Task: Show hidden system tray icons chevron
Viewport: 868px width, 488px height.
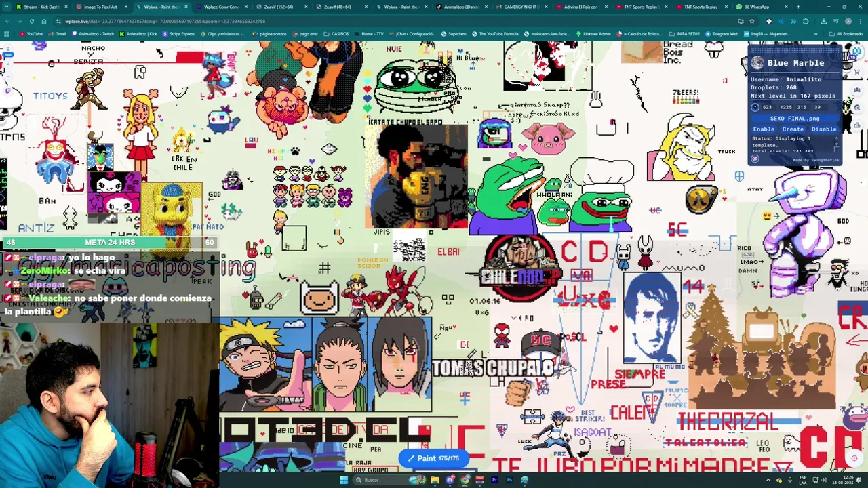Action: coord(768,480)
